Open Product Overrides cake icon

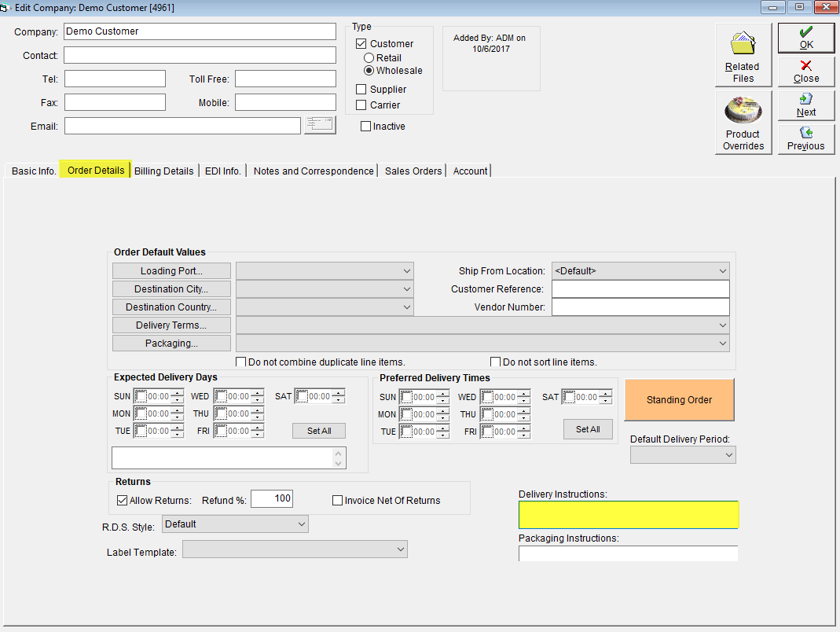[743, 122]
